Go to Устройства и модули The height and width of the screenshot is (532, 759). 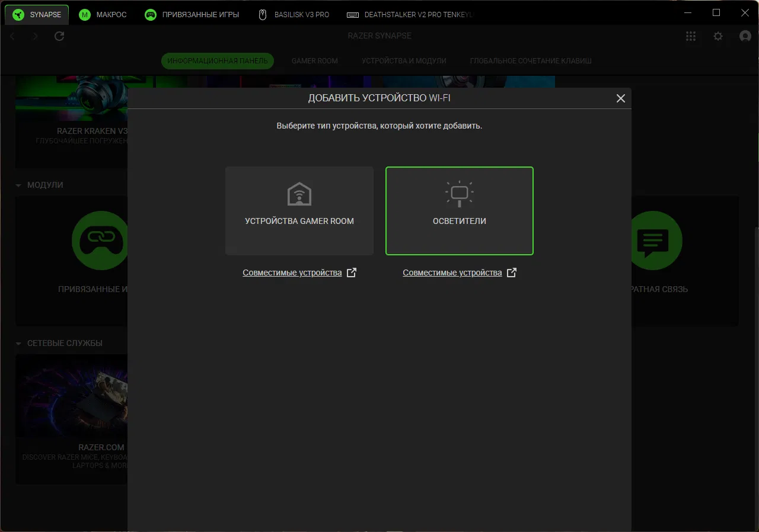point(404,60)
